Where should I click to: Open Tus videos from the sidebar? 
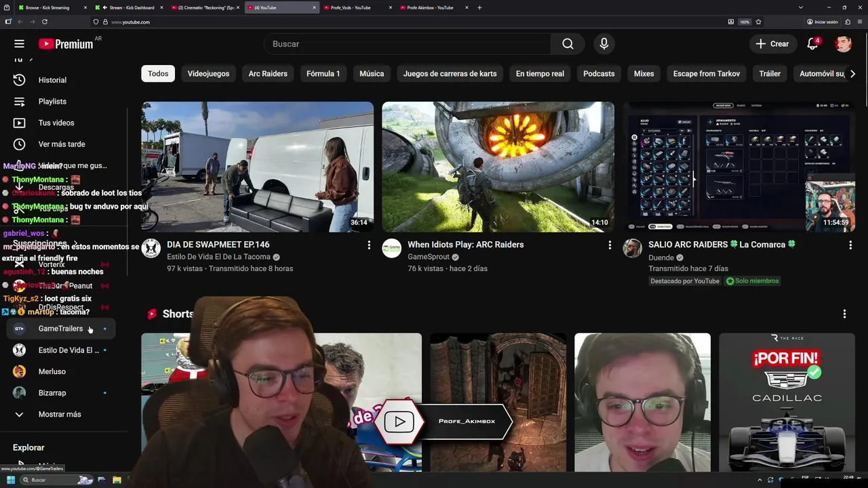click(x=56, y=123)
